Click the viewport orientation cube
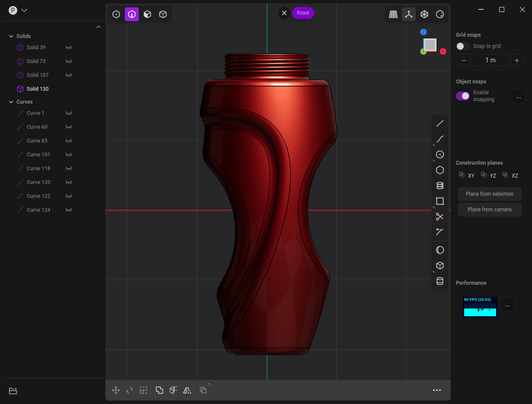This screenshot has height=404, width=532. (430, 45)
